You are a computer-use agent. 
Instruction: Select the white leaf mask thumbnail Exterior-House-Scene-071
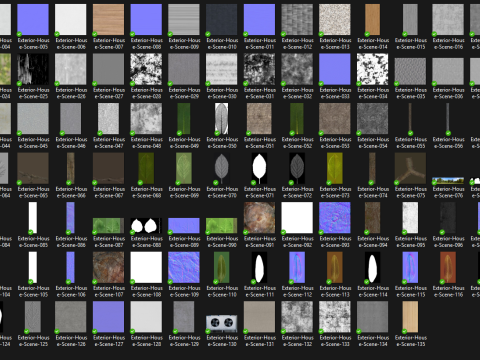pos(259,168)
